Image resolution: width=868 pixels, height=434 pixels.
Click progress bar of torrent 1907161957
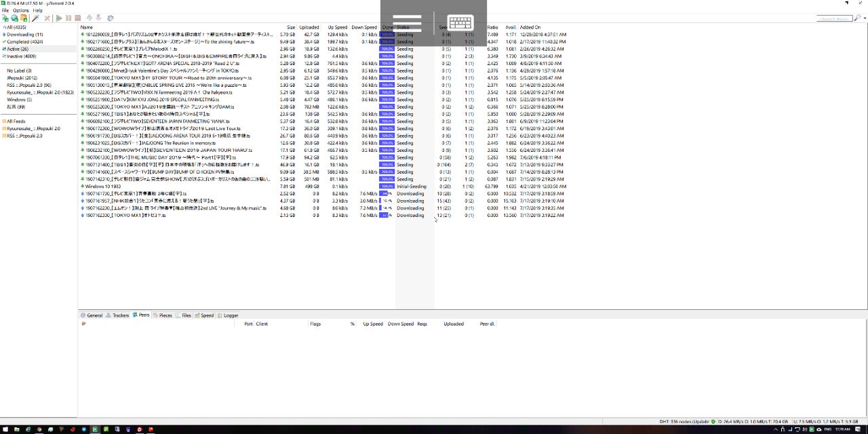[x=387, y=201]
